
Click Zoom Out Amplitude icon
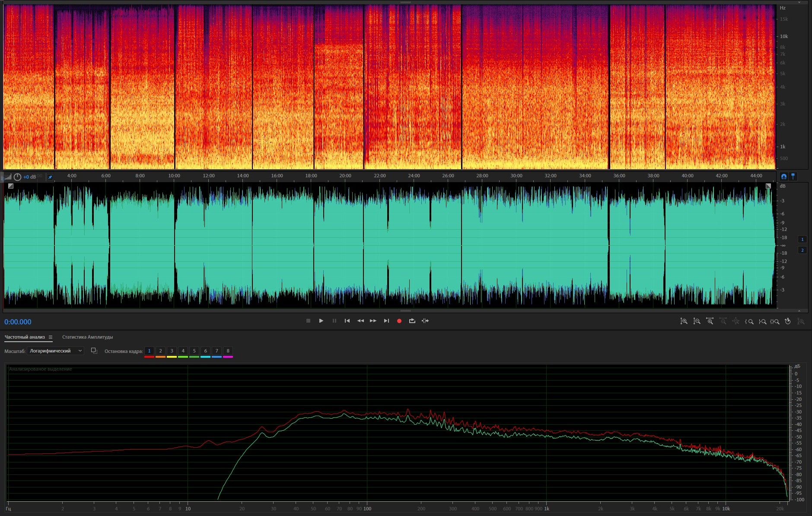697,321
